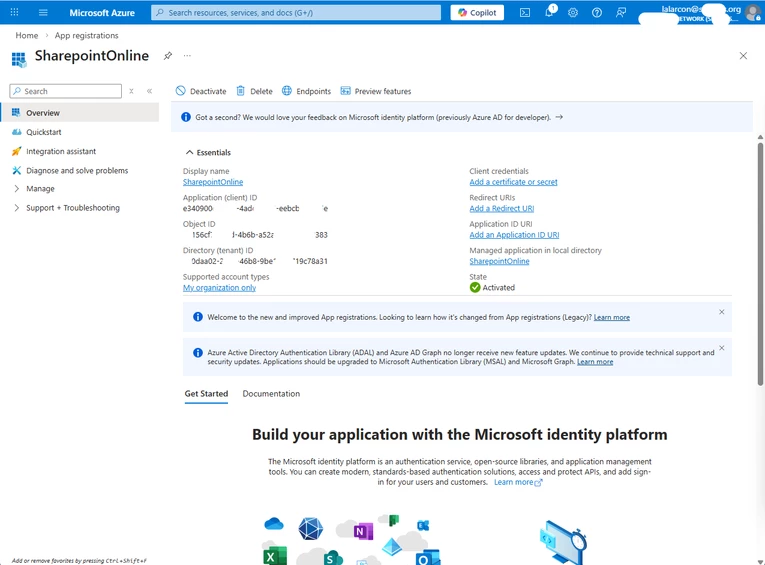Close the SharepointOnline blade
The image size is (765, 565).
click(743, 56)
